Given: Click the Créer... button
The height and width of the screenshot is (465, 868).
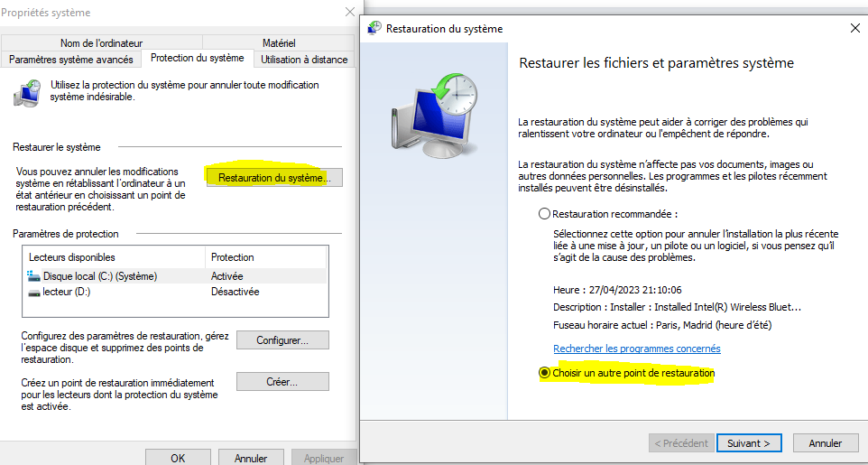Looking at the screenshot, I should [x=282, y=382].
